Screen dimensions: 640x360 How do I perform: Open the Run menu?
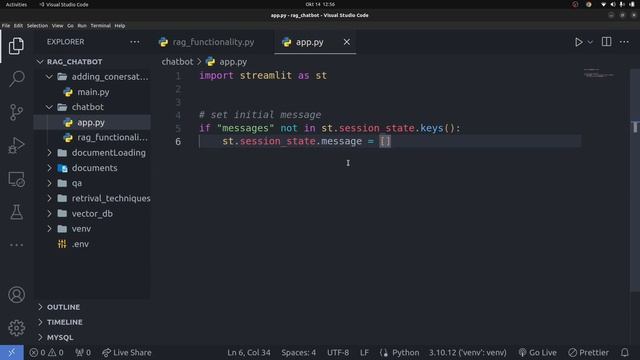82,25
